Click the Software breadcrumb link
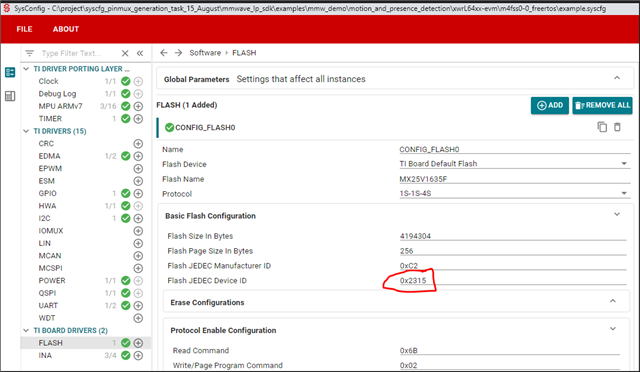 205,53
